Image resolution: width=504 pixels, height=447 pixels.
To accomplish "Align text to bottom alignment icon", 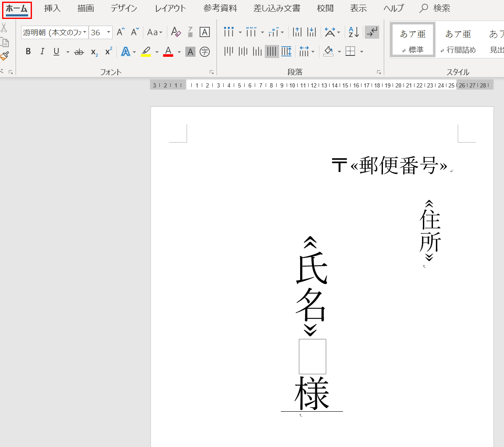I will click(257, 51).
